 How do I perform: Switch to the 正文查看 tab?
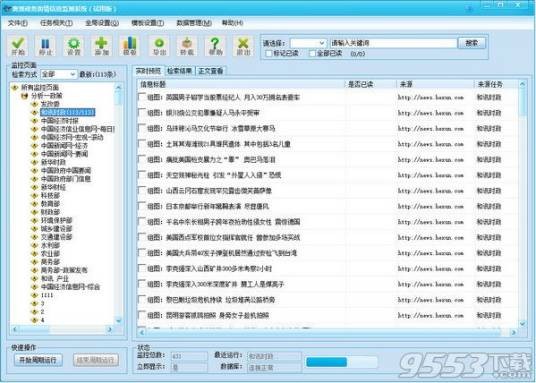pos(211,71)
